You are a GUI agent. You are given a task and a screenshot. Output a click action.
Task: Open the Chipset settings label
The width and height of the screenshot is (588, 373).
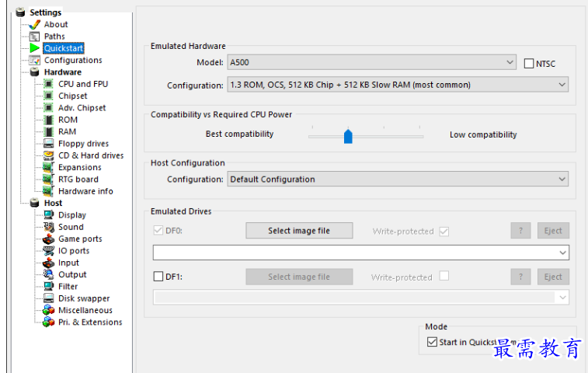click(x=73, y=96)
